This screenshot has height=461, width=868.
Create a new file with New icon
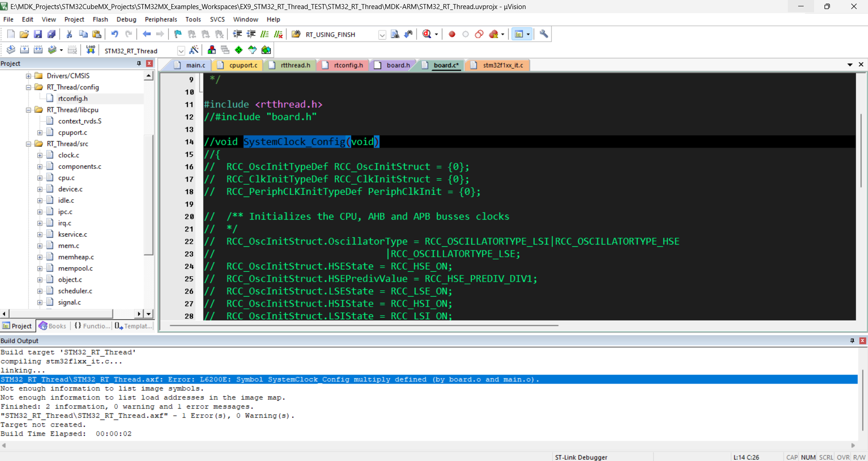(x=11, y=34)
